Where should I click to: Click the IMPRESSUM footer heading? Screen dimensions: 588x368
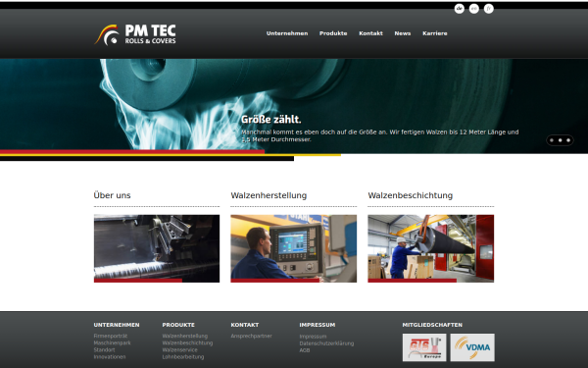tap(318, 325)
